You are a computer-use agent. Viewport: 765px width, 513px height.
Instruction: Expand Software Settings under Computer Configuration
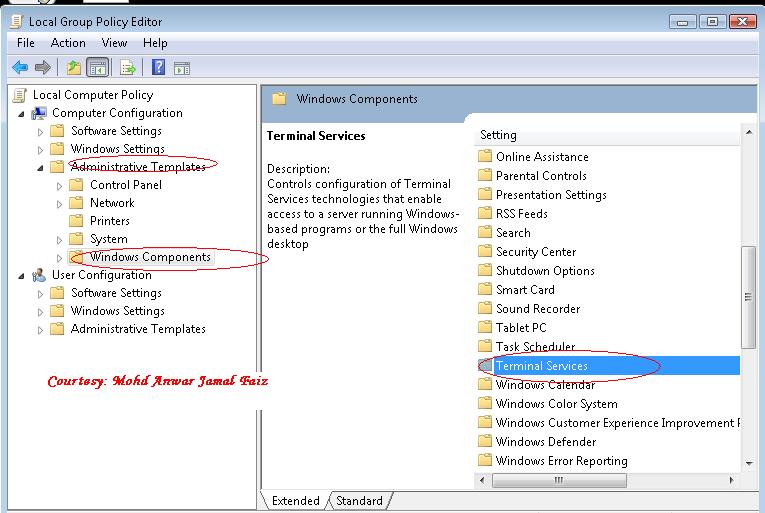(40, 132)
